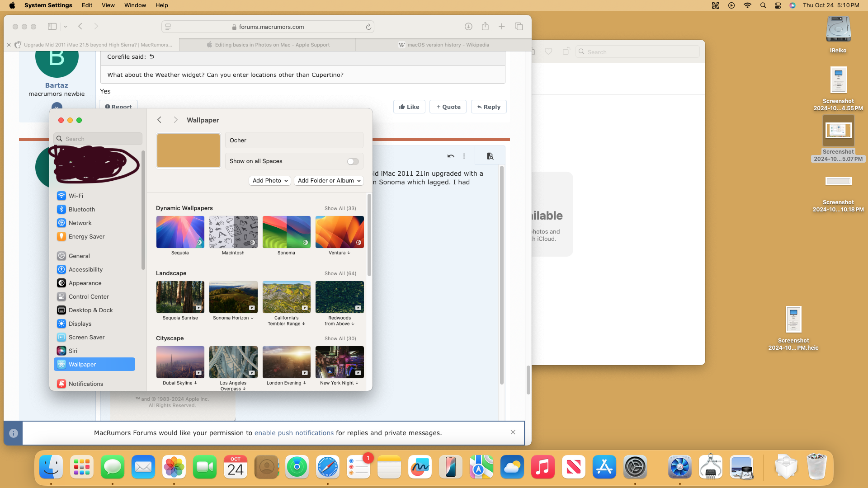Click the Safari reload page icon
Viewport: 868px width, 488px height.
[x=368, y=27]
